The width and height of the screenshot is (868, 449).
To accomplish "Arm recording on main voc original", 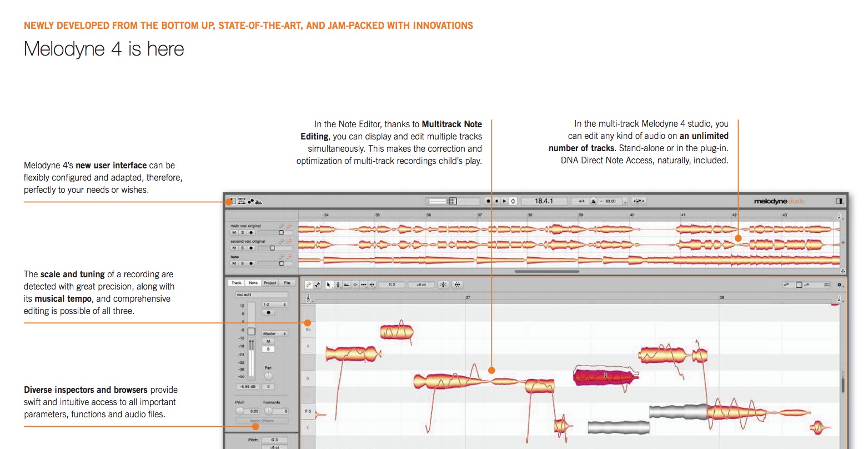I will 251,232.
